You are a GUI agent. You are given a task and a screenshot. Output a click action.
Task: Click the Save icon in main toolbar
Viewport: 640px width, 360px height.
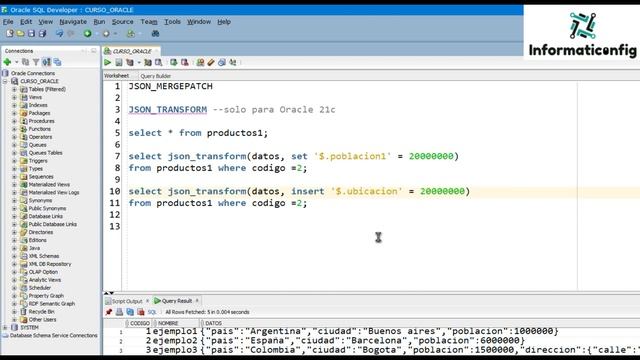coord(31,33)
